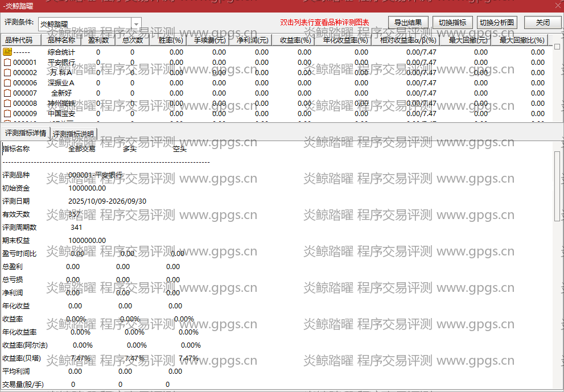Sort by 总次数 column header
Image resolution: width=564 pixels, height=392 pixels.
pos(133,40)
